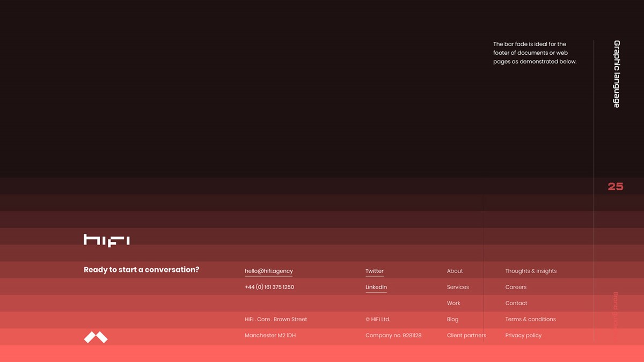
Task: Open Thoughts & insights link
Action: (530, 271)
